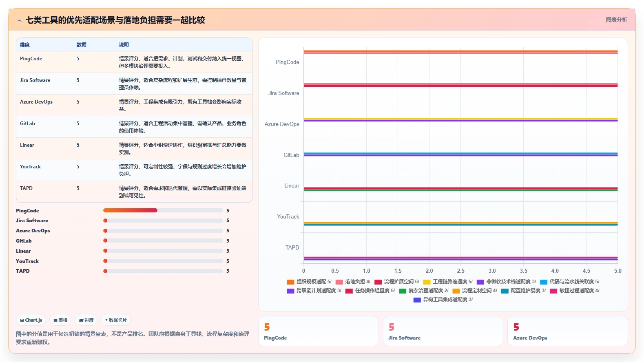This screenshot has height=362, width=644.
Task: Toggle the 落地负担 4/ legend series
Action: (x=353, y=282)
